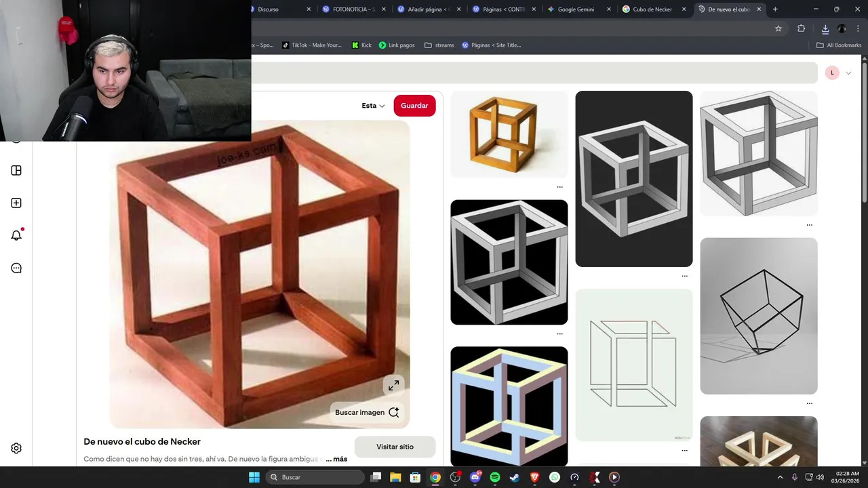Open options for the gray cube on dark pin
This screenshot has height=488, width=868.
click(684, 276)
